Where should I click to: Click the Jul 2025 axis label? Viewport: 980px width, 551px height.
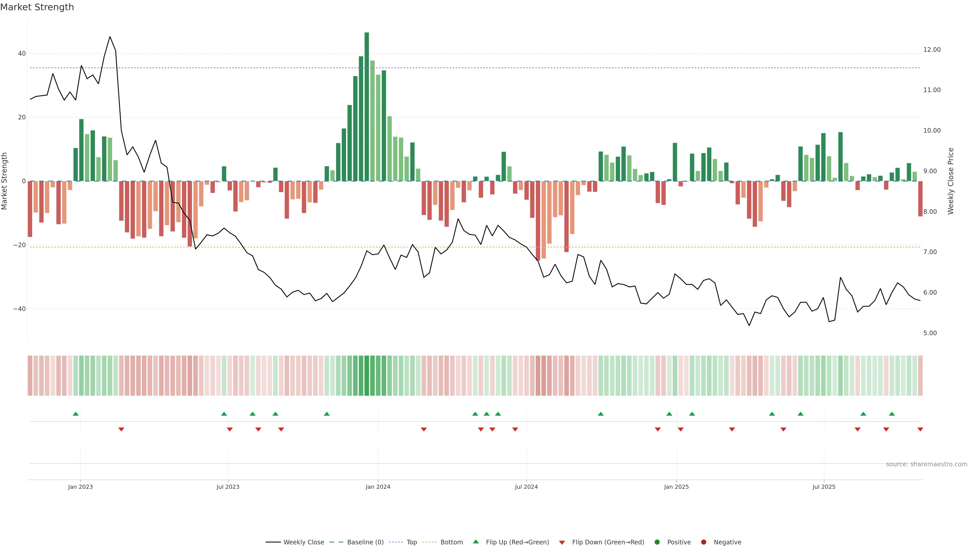(824, 487)
